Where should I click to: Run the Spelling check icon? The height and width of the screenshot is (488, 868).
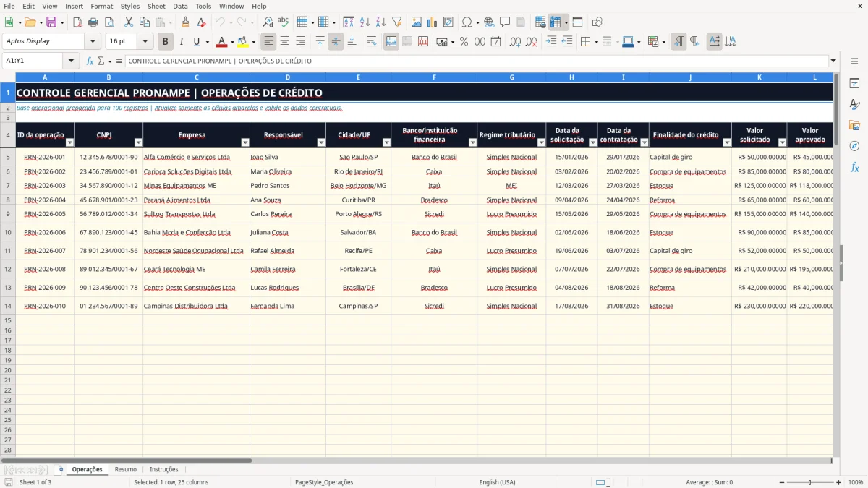point(283,22)
